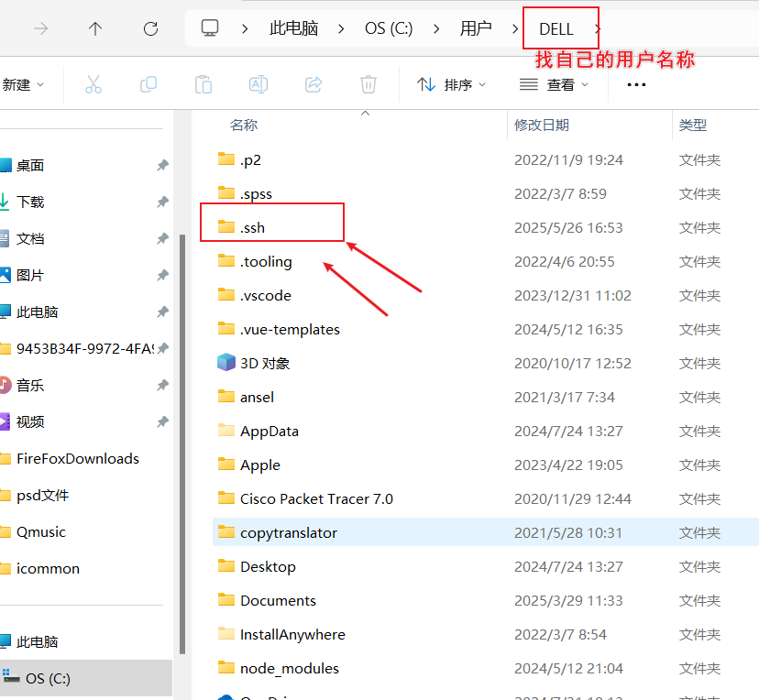Refresh the current folder view
This screenshot has width=759, height=700.
[150, 29]
